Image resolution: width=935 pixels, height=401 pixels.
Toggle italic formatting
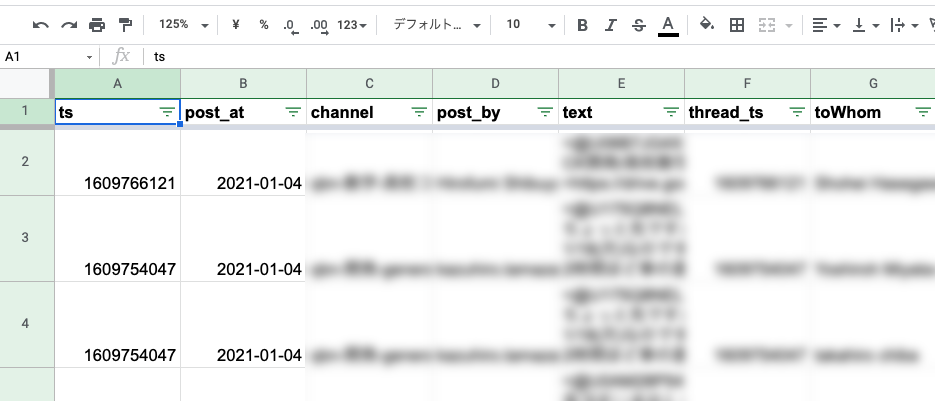point(610,25)
